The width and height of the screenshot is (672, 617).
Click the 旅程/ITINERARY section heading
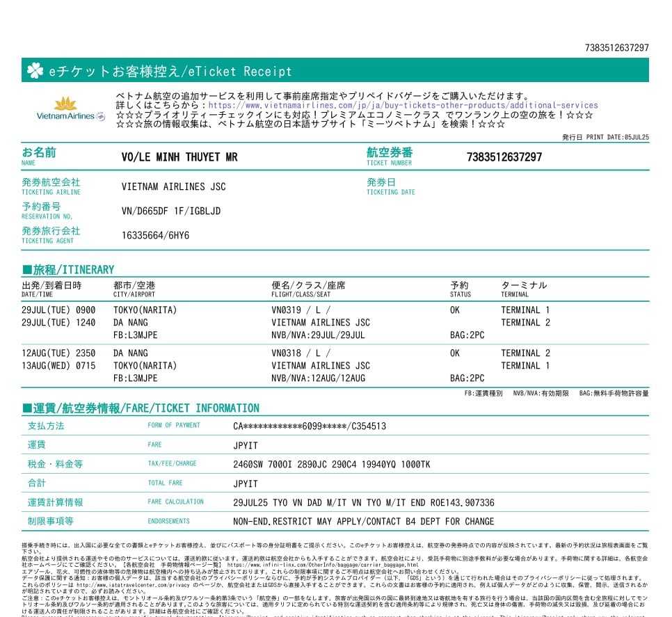pyautogui.click(x=68, y=269)
